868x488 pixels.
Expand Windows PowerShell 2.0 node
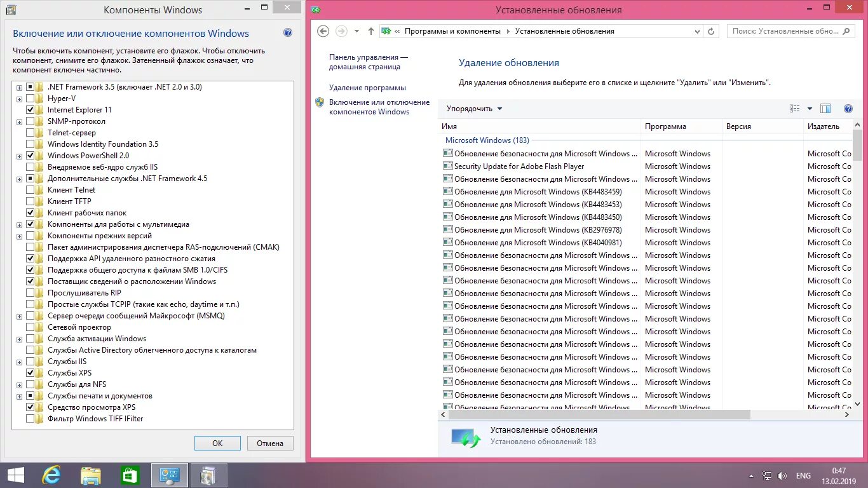tap(19, 156)
